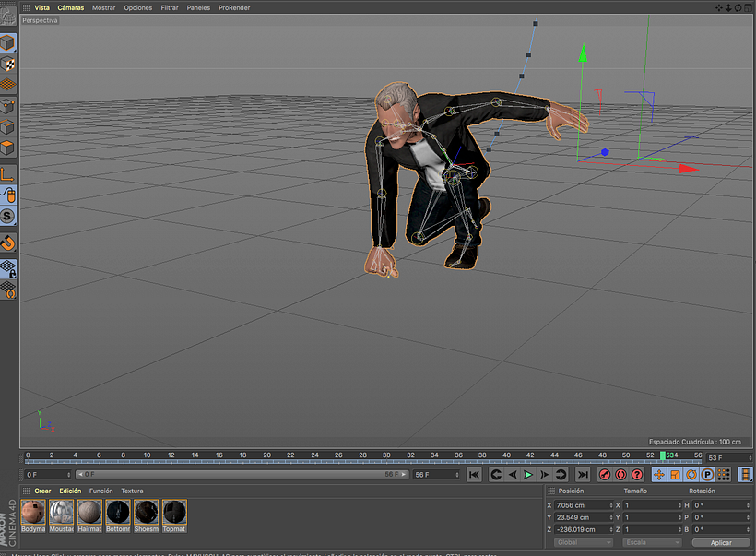Switch to Edges mode
This screenshot has height=556, width=756.
pyautogui.click(x=7, y=127)
